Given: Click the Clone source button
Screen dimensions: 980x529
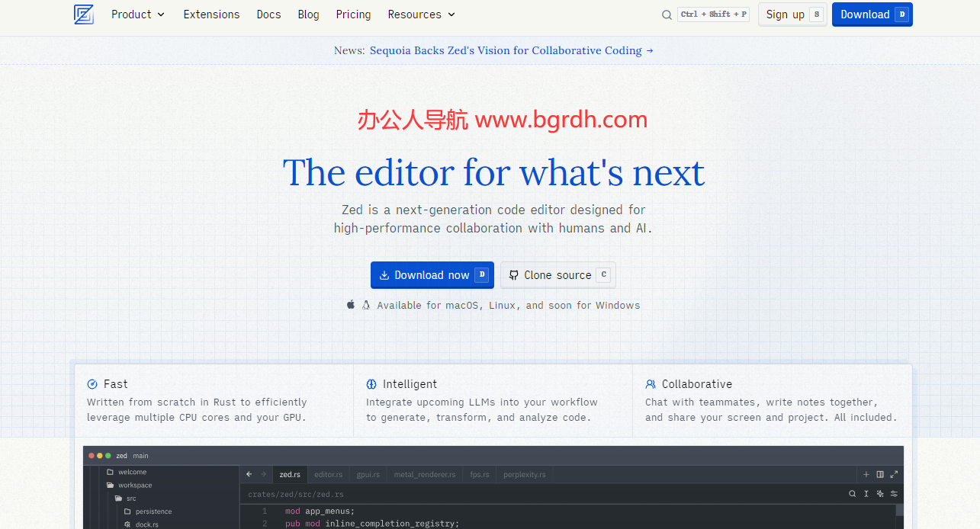Looking at the screenshot, I should pyautogui.click(x=557, y=275).
